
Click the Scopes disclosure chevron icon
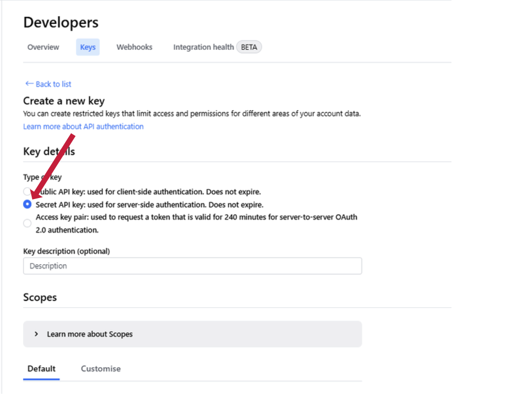click(x=36, y=334)
